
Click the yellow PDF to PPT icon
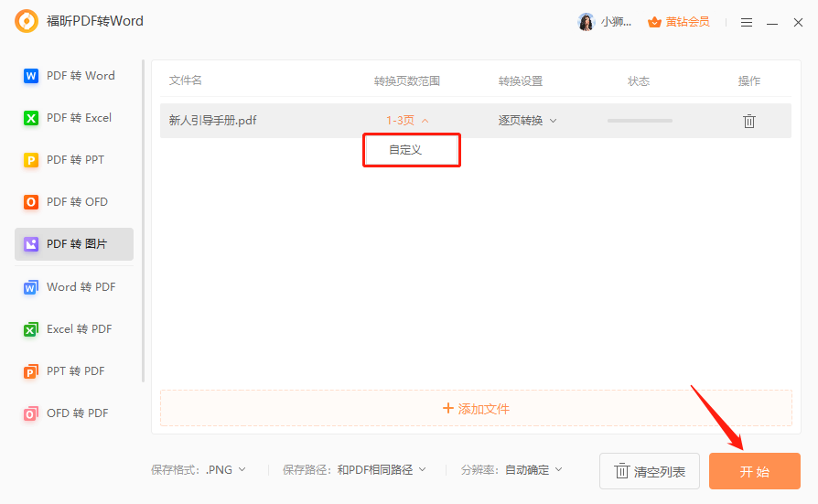coord(31,160)
